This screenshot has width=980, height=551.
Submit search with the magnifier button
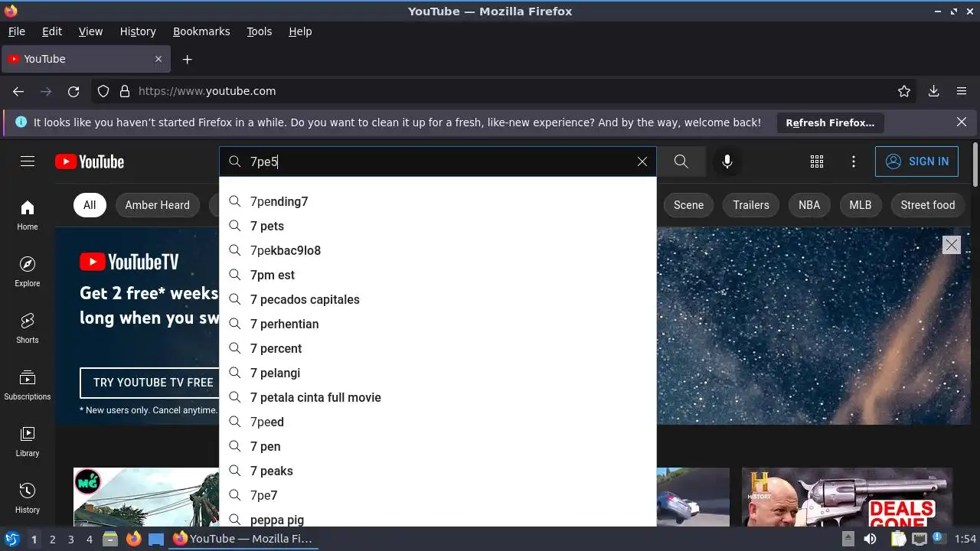pos(681,161)
